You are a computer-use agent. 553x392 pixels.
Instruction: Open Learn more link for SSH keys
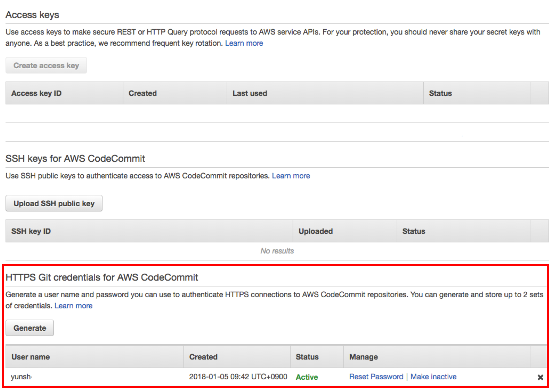(291, 176)
